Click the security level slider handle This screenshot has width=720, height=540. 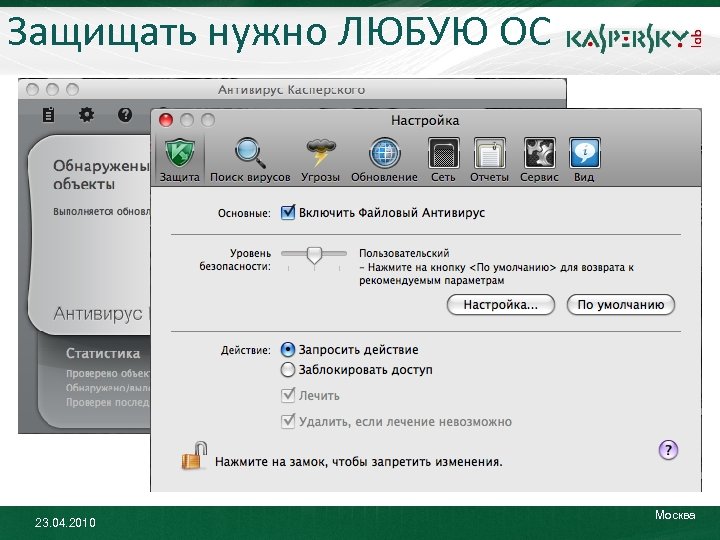point(315,255)
